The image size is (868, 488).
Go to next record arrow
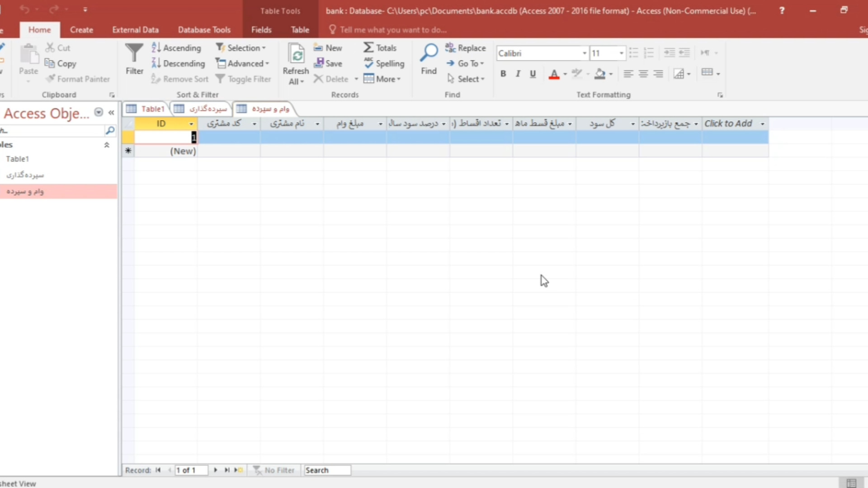[x=216, y=470]
